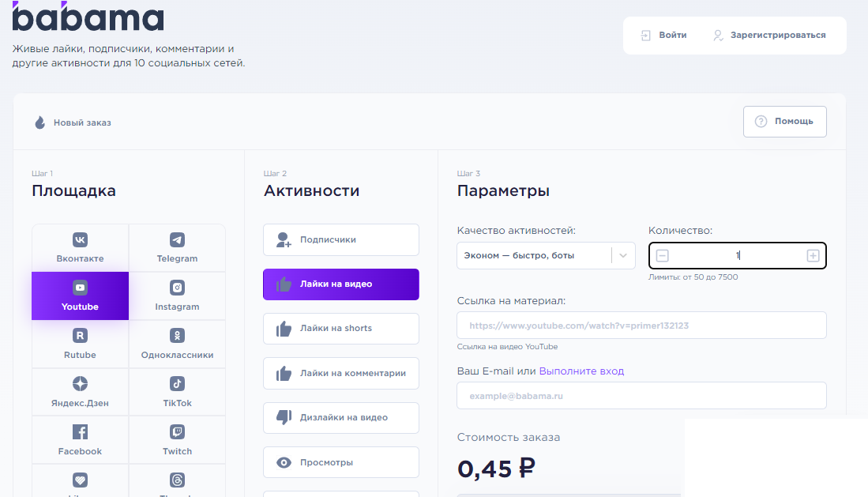This screenshot has height=497, width=868.
Task: Click the Новый заказ heading text
Action: (82, 122)
